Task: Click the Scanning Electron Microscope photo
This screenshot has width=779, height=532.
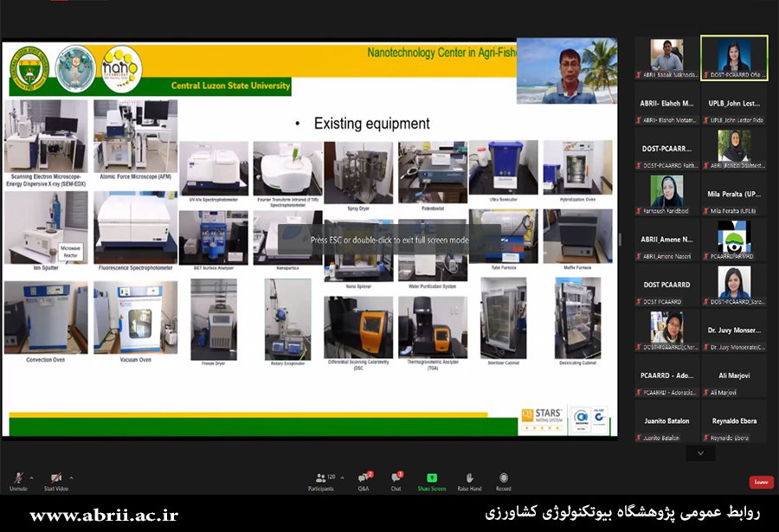Action: point(46,136)
